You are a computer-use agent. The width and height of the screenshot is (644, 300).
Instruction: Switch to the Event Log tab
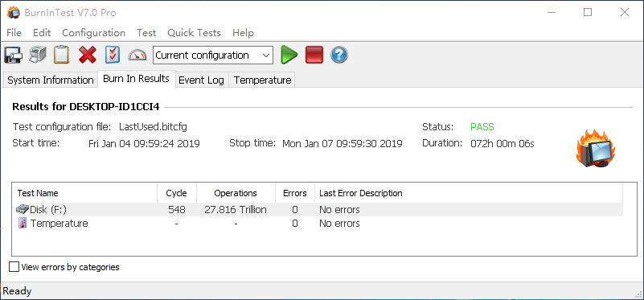[x=201, y=80]
